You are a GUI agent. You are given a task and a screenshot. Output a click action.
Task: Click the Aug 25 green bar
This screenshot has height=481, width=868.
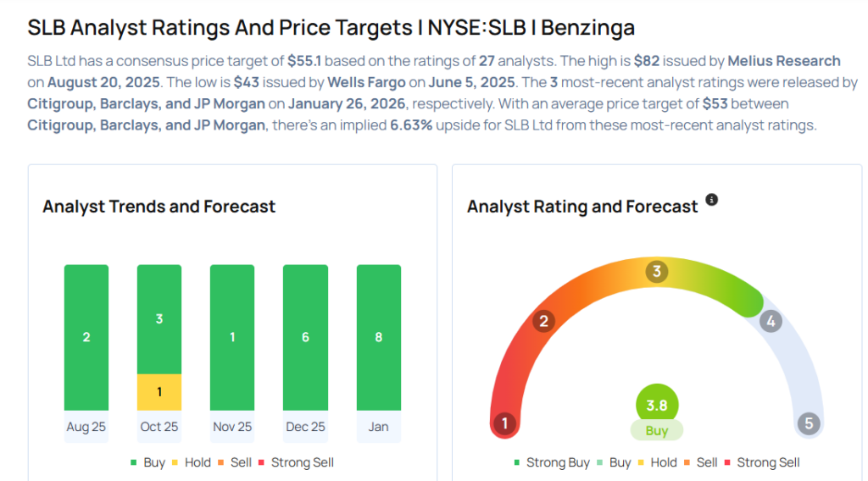click(86, 337)
